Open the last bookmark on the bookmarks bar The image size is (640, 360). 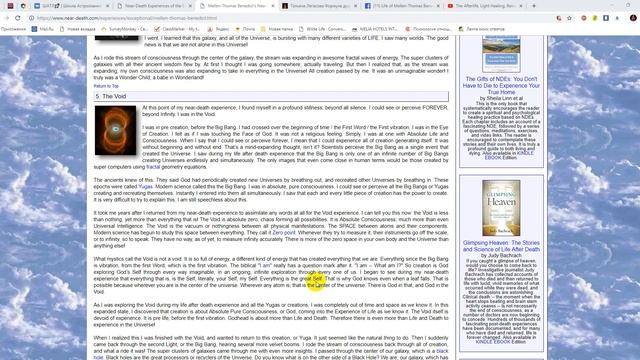[x=482, y=29]
